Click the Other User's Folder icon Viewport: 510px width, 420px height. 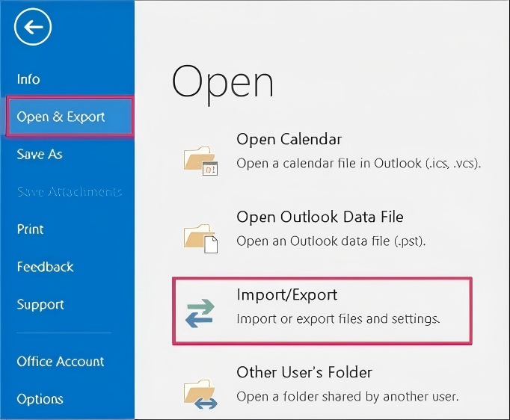click(200, 392)
